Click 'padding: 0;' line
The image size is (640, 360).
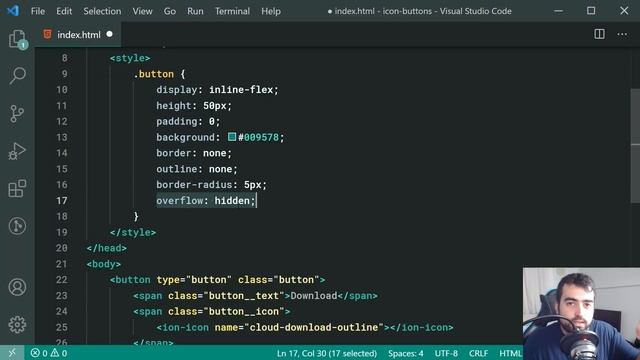188,121
